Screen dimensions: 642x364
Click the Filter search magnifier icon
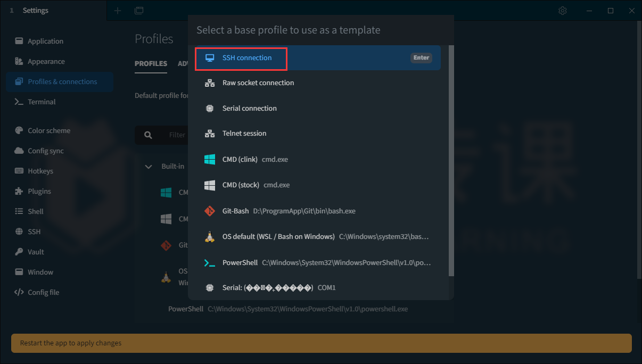click(x=149, y=135)
